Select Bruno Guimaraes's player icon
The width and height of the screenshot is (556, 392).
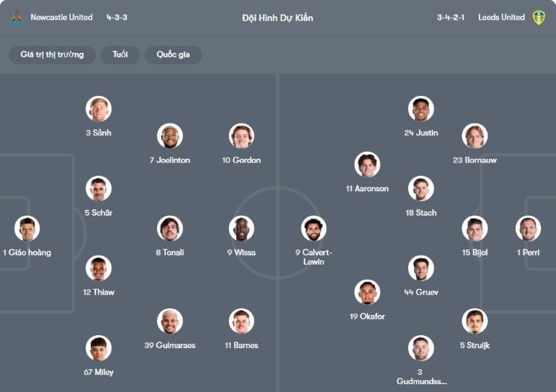click(x=168, y=321)
